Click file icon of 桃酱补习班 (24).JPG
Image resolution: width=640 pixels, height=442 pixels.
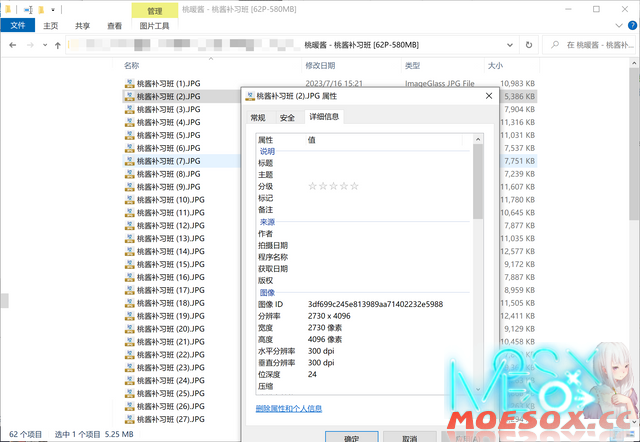click(129, 380)
